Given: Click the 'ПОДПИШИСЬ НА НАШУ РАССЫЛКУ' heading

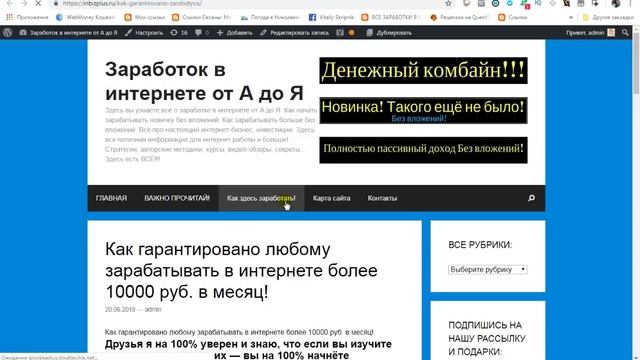Looking at the screenshot, I should 487,338.
